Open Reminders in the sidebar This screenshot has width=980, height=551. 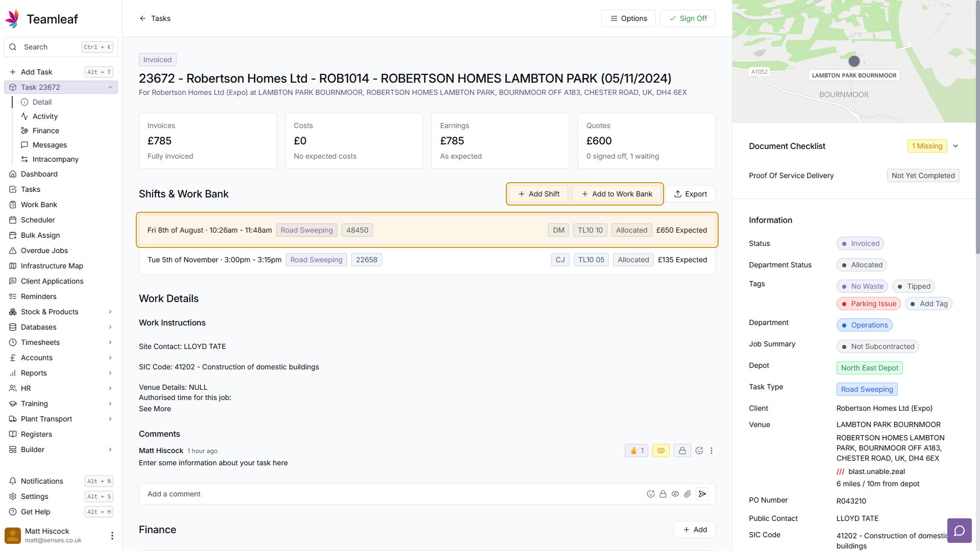pyautogui.click(x=61, y=296)
